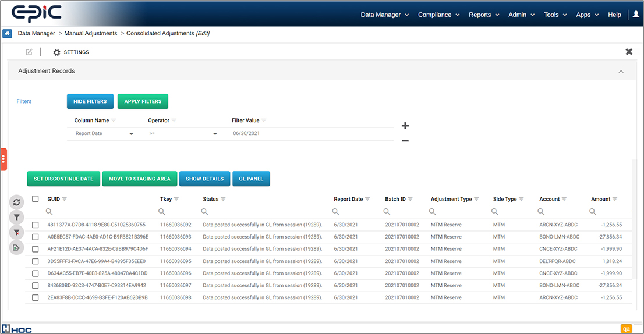The height and width of the screenshot is (334, 644).
Task: Click the Apply Filters button
Action: tap(143, 101)
